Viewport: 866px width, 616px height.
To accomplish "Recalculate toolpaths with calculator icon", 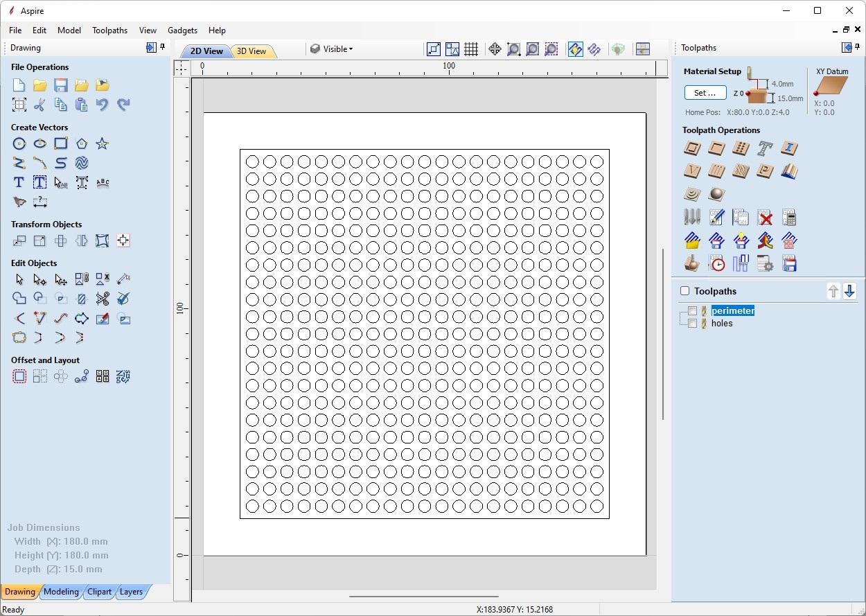I will tap(789, 218).
